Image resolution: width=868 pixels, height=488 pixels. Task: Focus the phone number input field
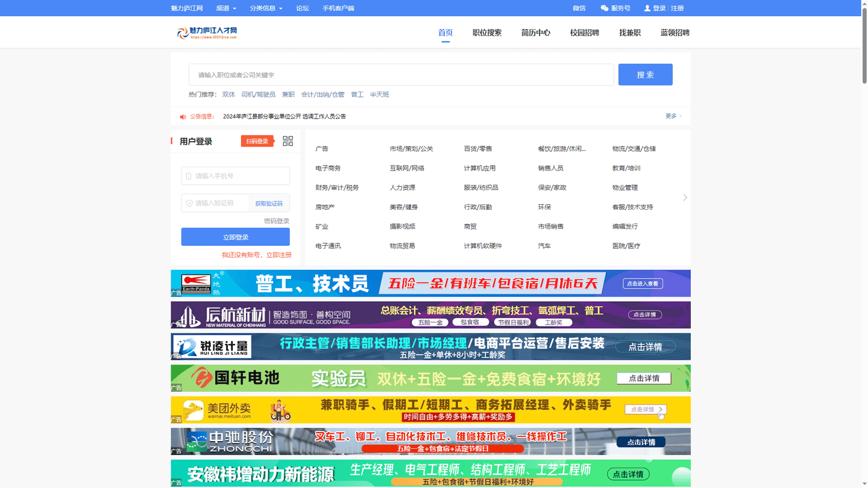[x=236, y=176]
